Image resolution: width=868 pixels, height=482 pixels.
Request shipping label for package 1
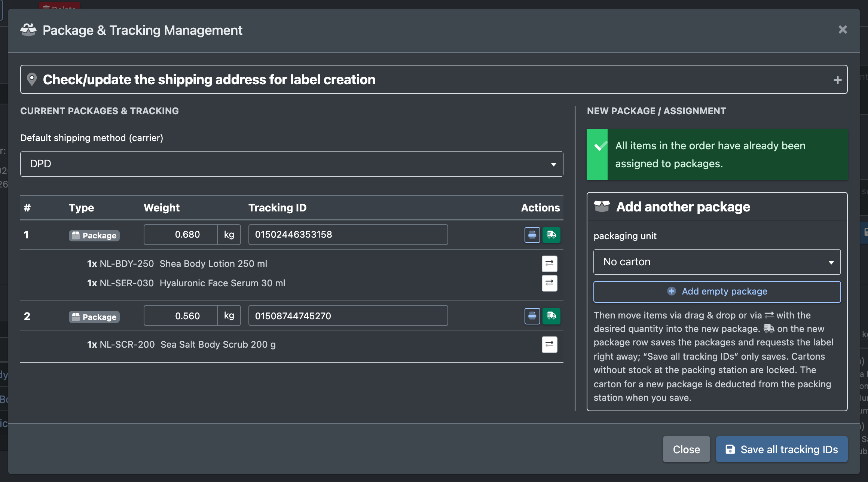click(551, 235)
